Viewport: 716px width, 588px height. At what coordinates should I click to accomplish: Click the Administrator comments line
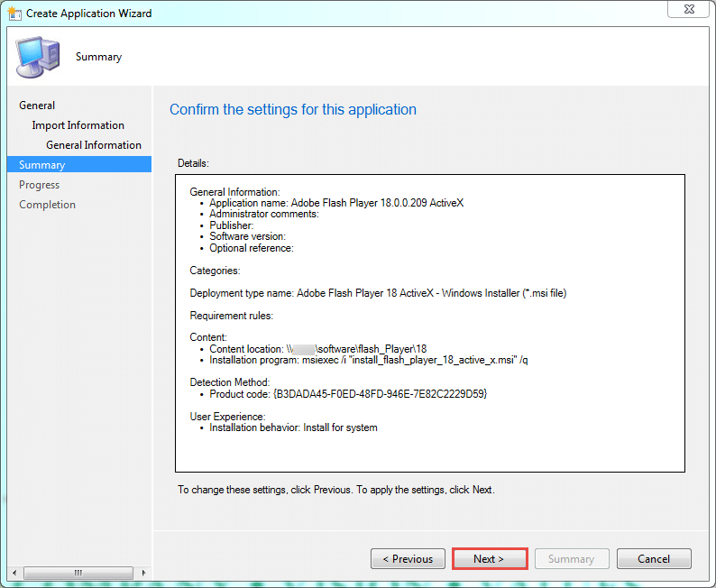(x=264, y=214)
